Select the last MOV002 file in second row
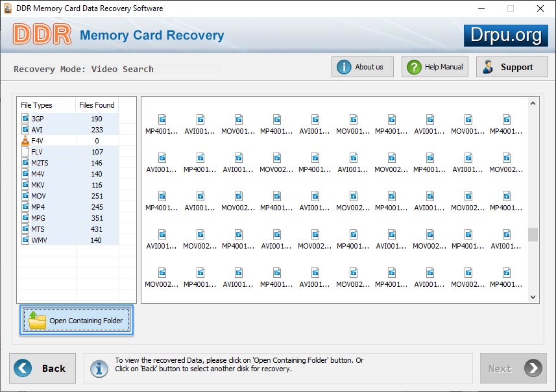This screenshot has width=556, height=392. 506,162
